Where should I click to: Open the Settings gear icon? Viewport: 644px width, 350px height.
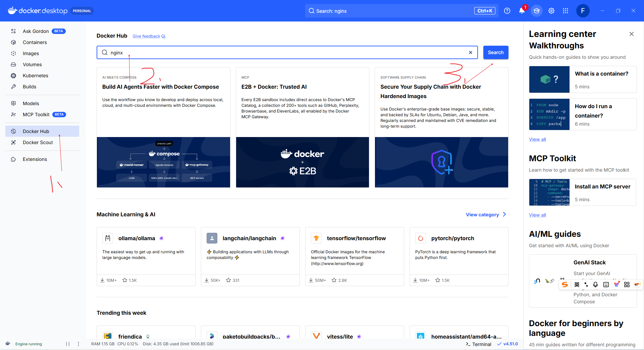[551, 11]
